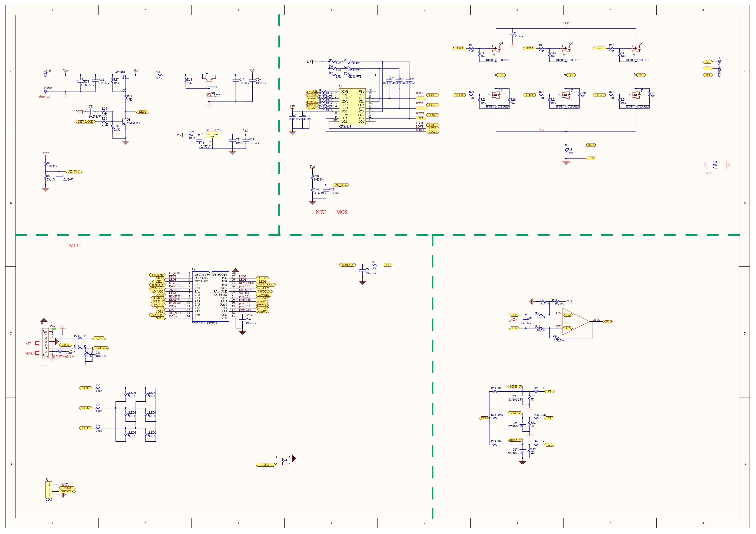Select the 'IS2+' port above Rs3
The image size is (756, 534).
(x=591, y=145)
